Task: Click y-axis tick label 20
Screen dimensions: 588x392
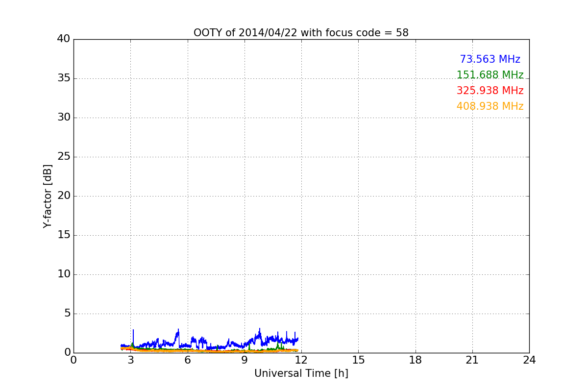Action: coord(64,196)
